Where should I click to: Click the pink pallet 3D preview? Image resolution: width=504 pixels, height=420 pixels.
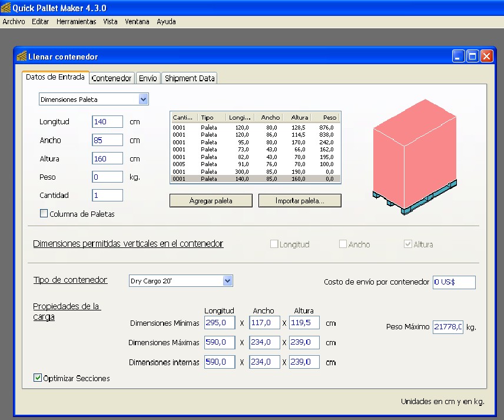tap(415, 156)
